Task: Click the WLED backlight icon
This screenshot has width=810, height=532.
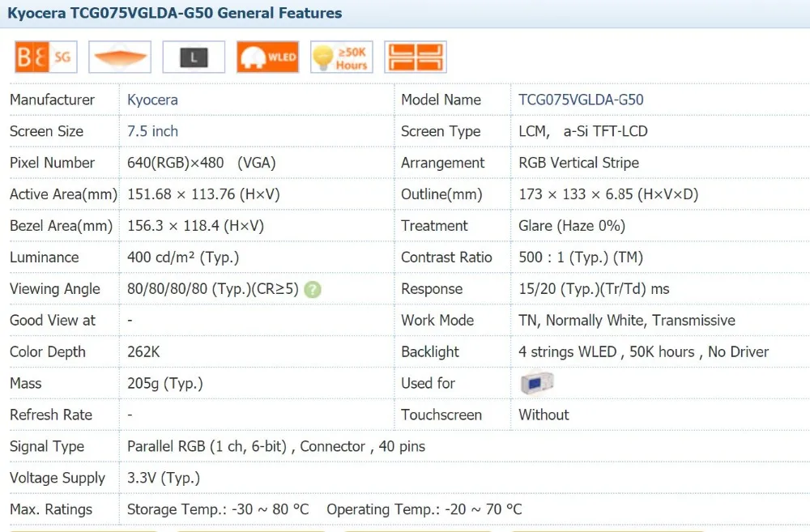Action: [x=267, y=57]
